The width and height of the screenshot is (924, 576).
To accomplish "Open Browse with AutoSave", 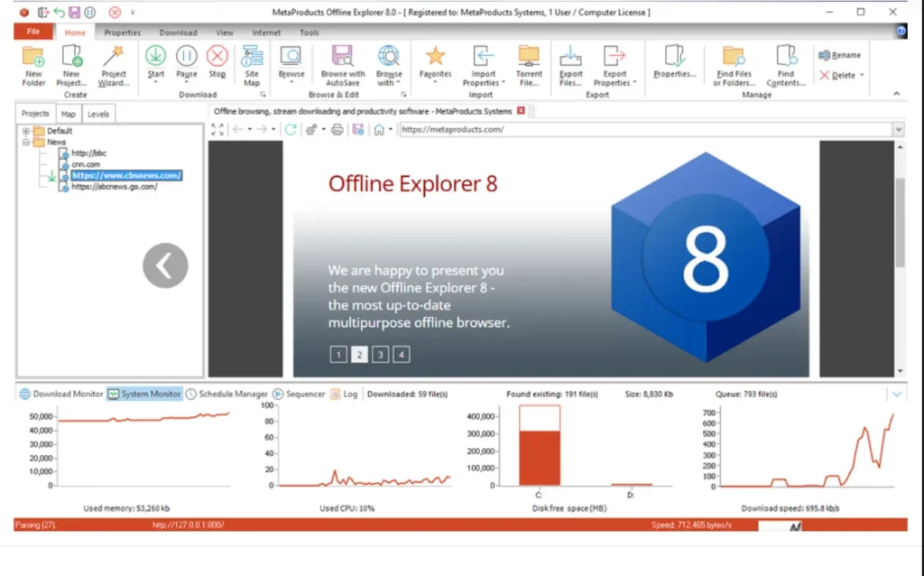I will pyautogui.click(x=341, y=63).
